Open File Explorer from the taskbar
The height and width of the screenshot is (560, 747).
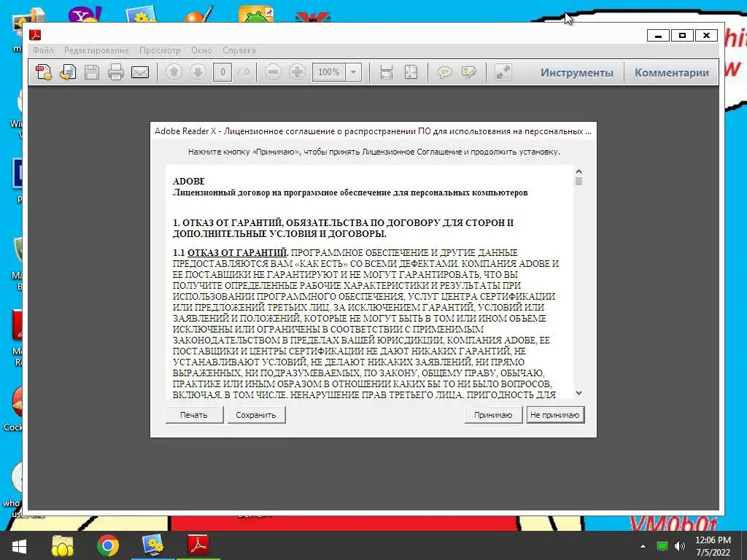(x=63, y=545)
